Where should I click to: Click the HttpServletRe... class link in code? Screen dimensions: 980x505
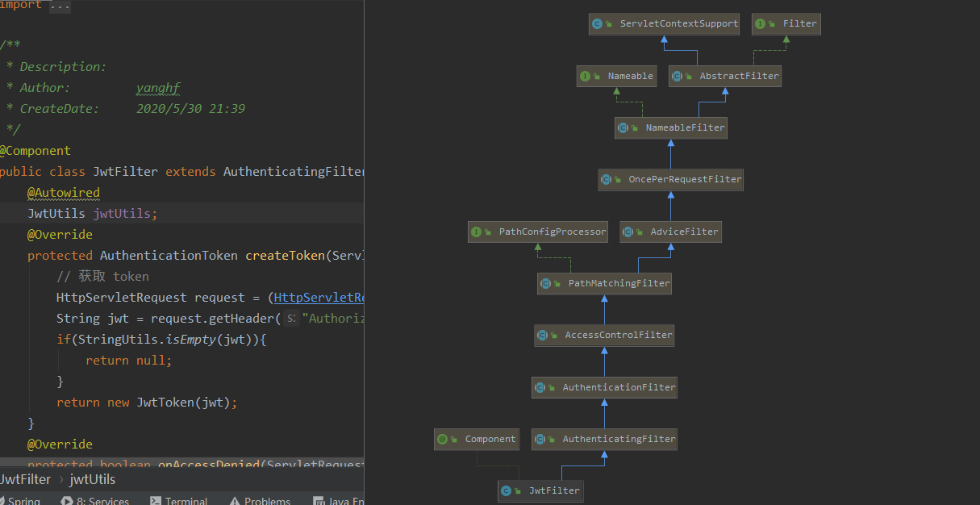(x=319, y=298)
